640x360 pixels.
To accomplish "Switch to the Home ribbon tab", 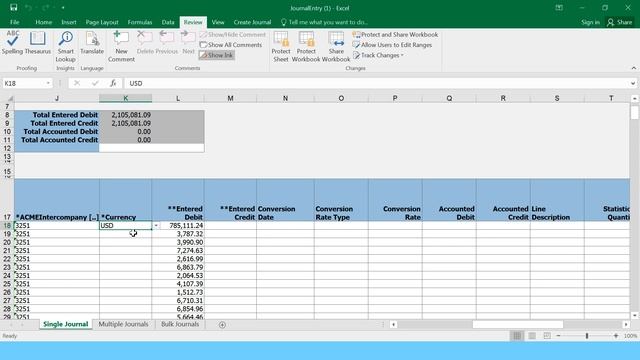I will pyautogui.click(x=43, y=22).
